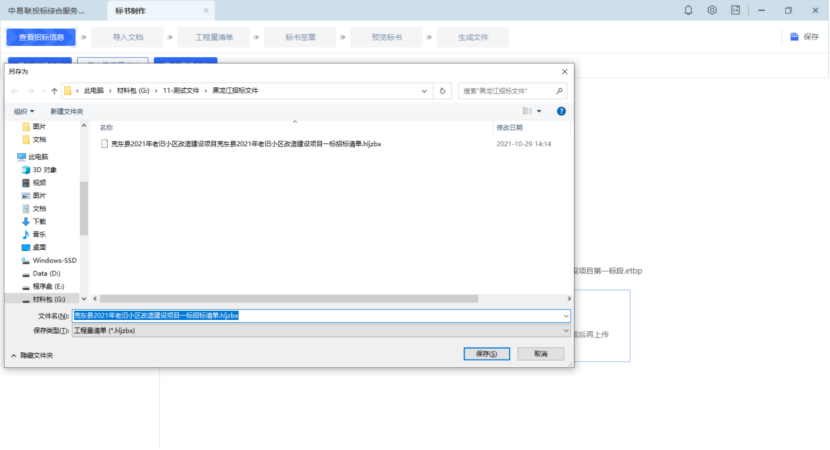Screen dimensions: 830x450
Task: Select the 导入文档 step tab
Action: point(128,37)
